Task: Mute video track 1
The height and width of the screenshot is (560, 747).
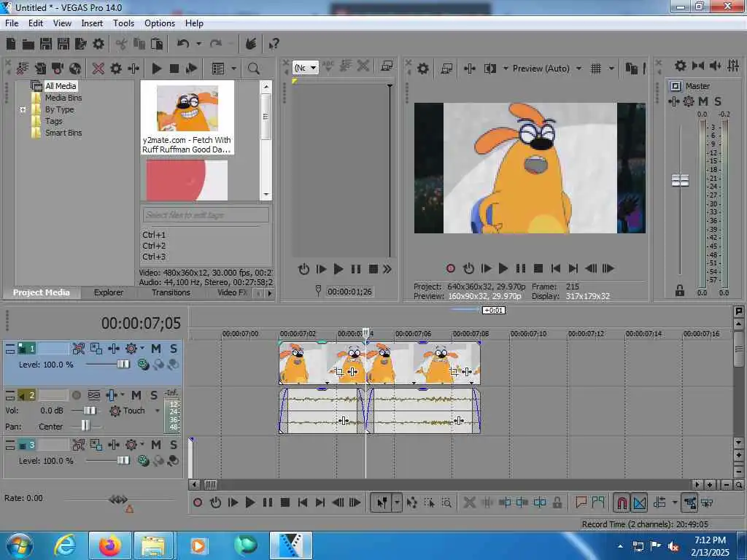Action: tap(156, 349)
